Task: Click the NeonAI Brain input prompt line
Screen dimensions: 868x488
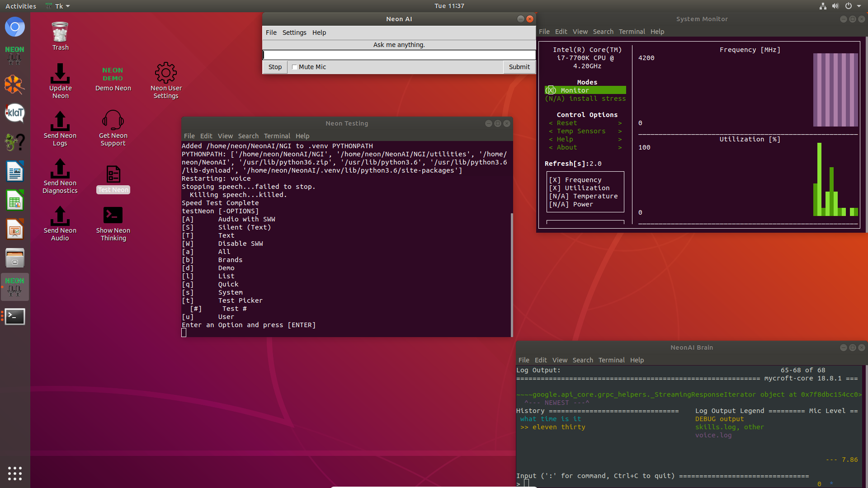Action: [689, 484]
